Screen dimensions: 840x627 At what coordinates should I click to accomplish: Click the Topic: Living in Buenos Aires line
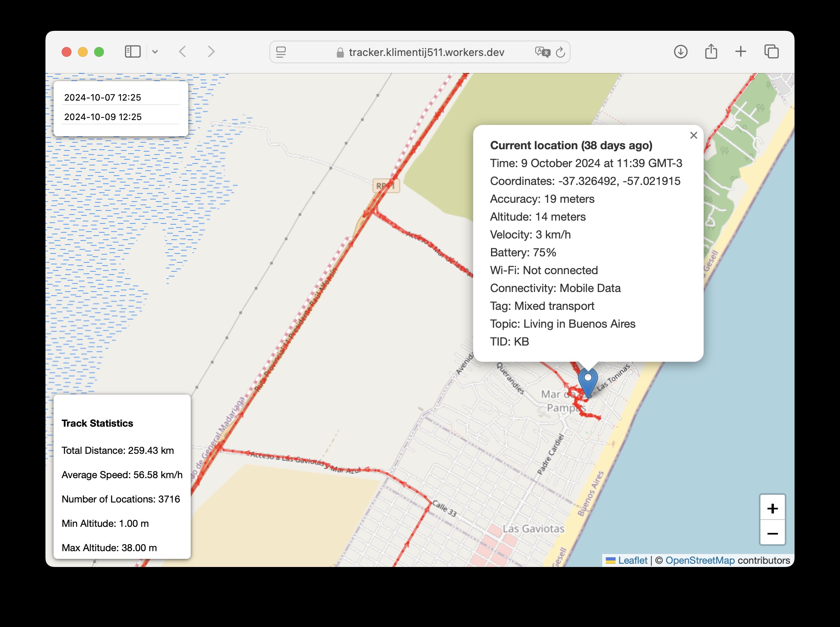click(x=562, y=324)
